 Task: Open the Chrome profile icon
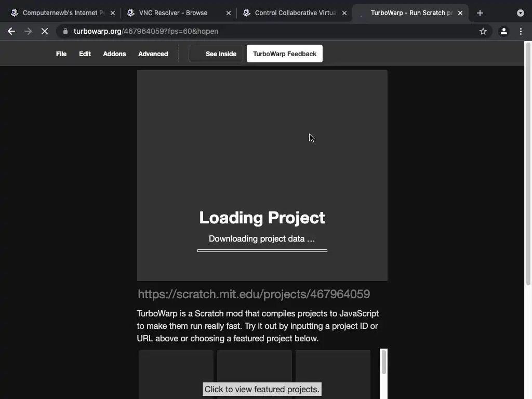(504, 31)
